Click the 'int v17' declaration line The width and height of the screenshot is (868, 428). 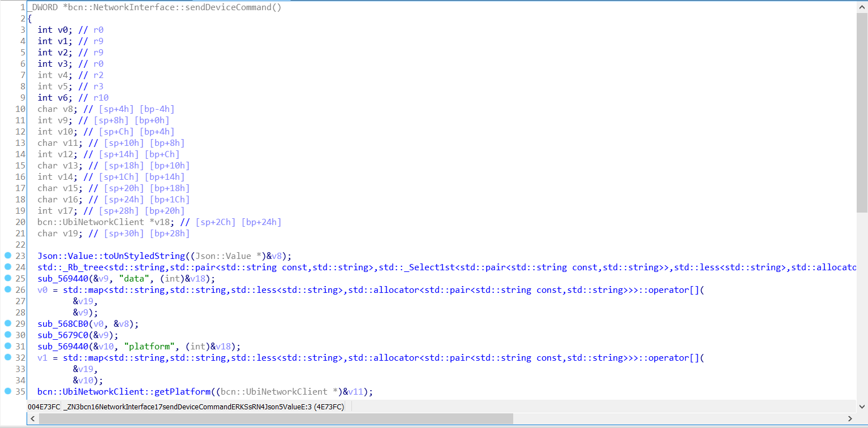tap(111, 211)
